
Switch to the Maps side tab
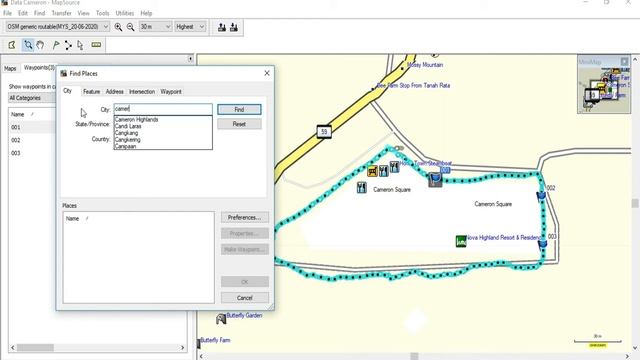tap(10, 69)
